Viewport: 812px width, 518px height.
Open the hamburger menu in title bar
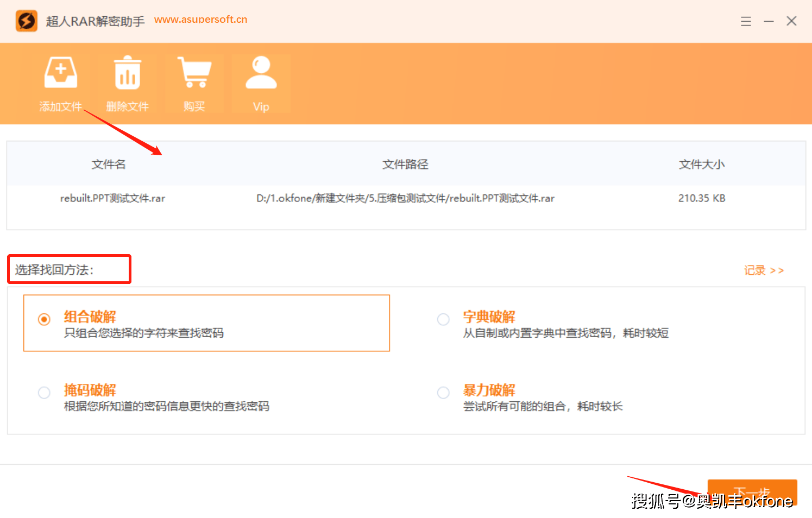(746, 21)
